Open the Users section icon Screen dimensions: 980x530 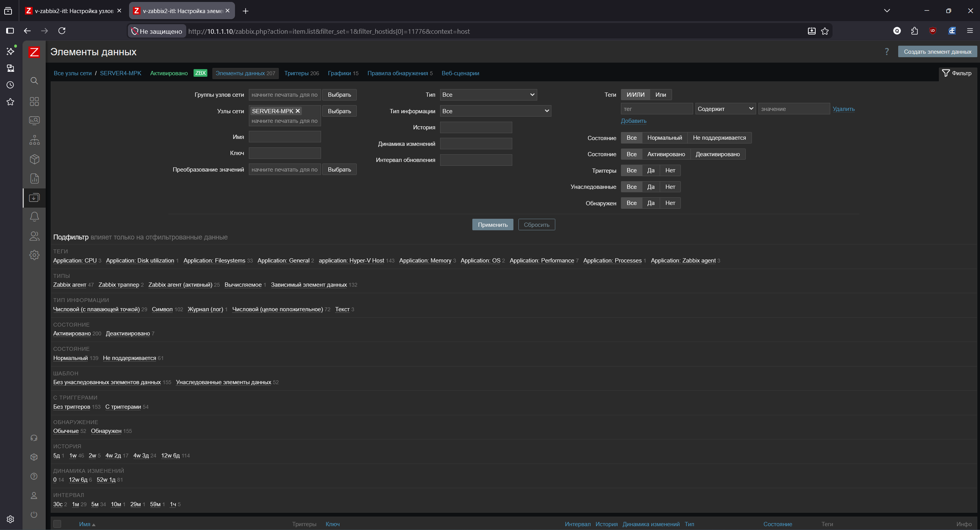[34, 236]
